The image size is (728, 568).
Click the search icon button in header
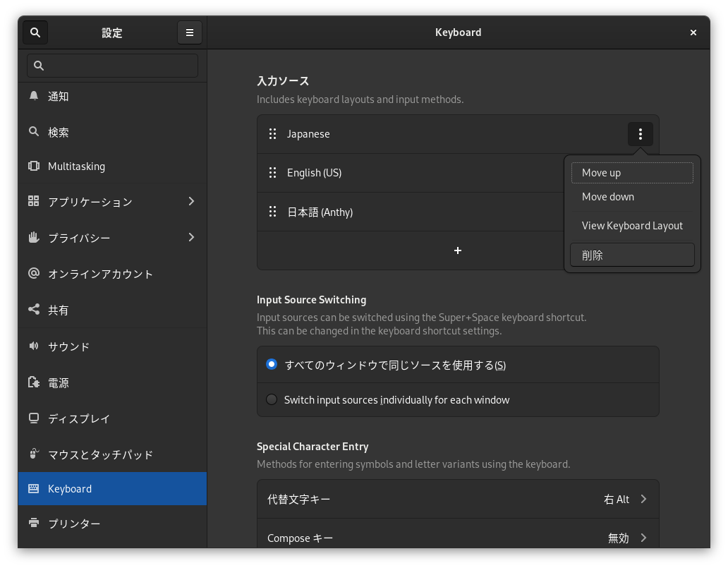[35, 32]
